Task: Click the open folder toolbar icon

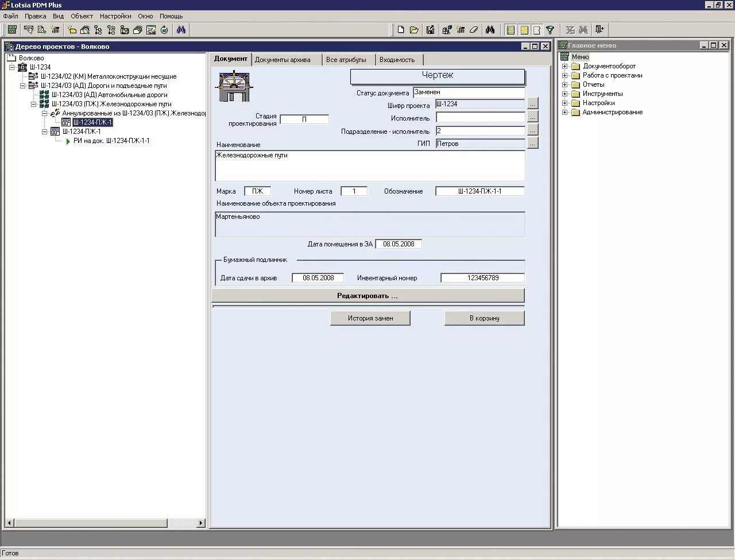Action: (x=414, y=30)
